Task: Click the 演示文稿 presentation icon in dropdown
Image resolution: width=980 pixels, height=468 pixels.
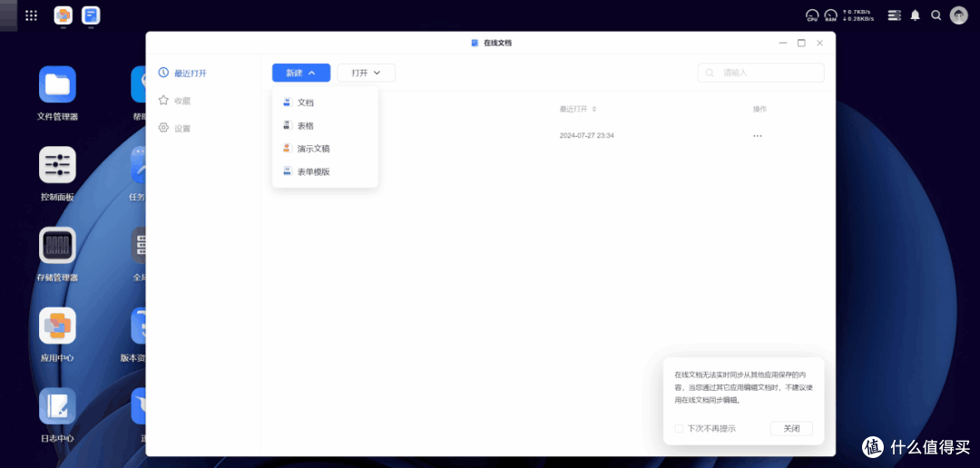Action: (287, 148)
